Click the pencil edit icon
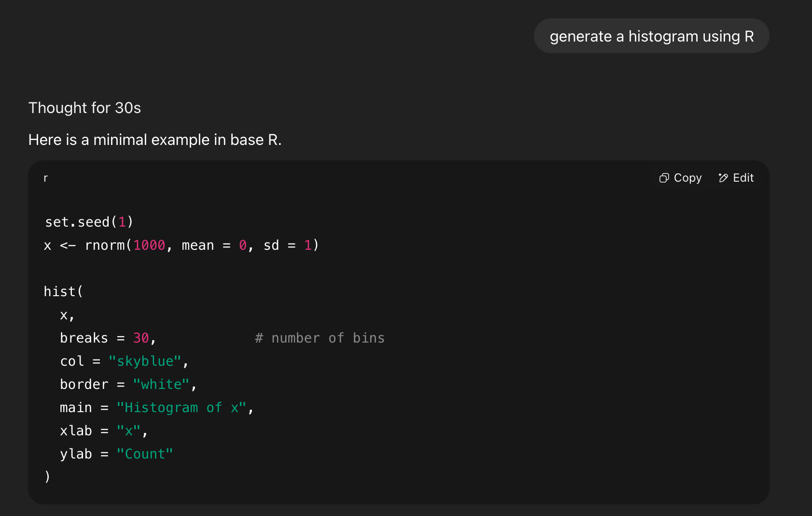The height and width of the screenshot is (516, 812). click(x=723, y=178)
